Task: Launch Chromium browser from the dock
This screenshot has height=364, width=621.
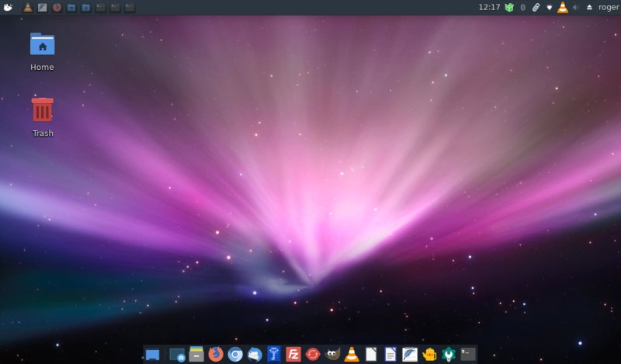Action: 235,354
